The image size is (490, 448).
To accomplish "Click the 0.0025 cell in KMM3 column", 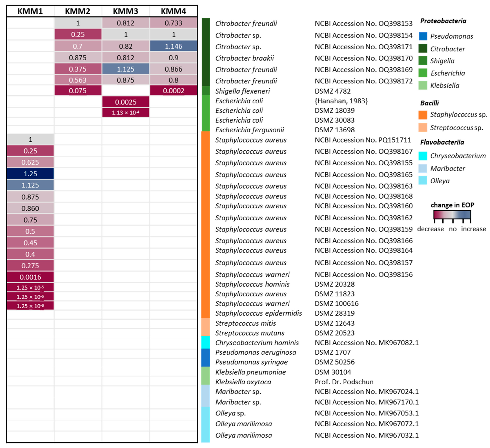I will tap(126, 102).
